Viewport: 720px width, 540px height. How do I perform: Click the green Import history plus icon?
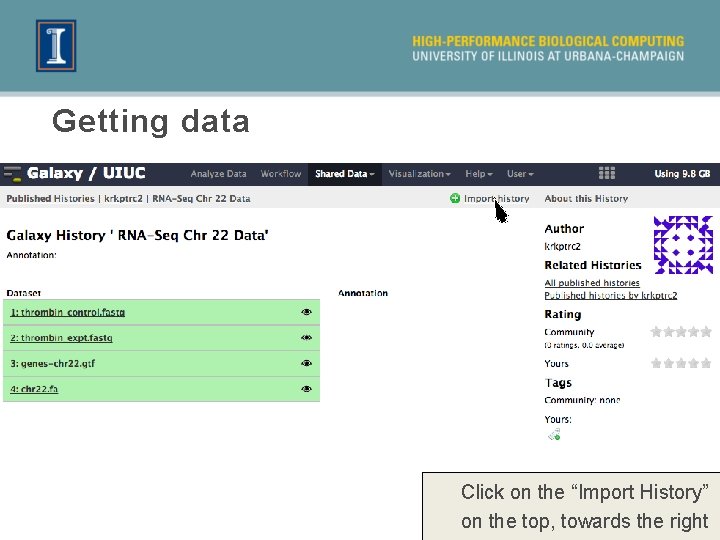455,199
